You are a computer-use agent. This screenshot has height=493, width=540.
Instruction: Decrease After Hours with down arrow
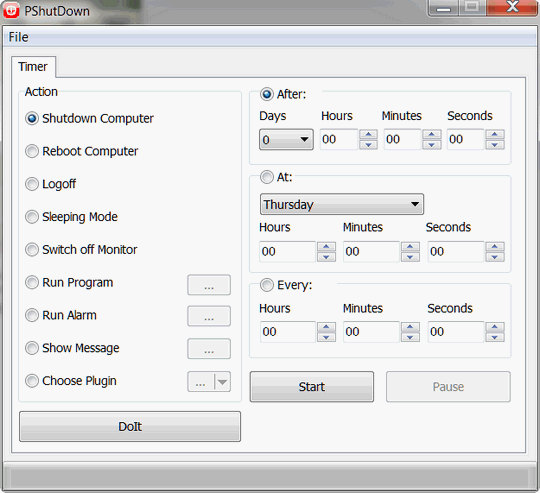[368, 145]
